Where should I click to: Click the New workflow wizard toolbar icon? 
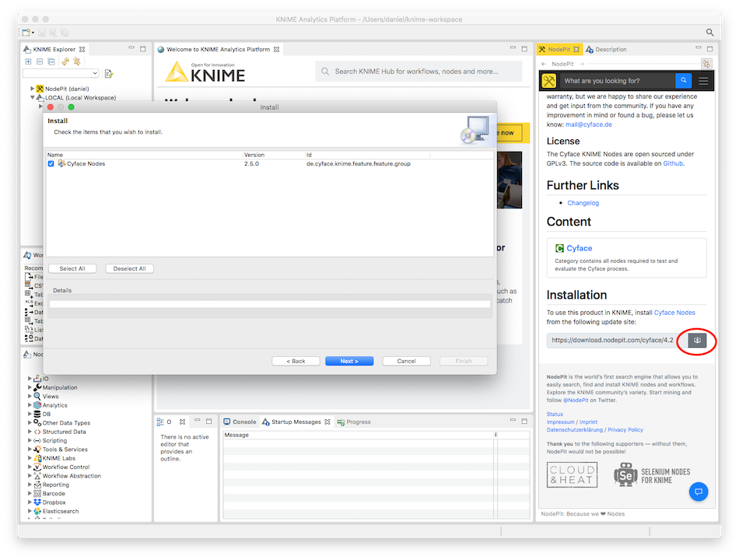26,33
